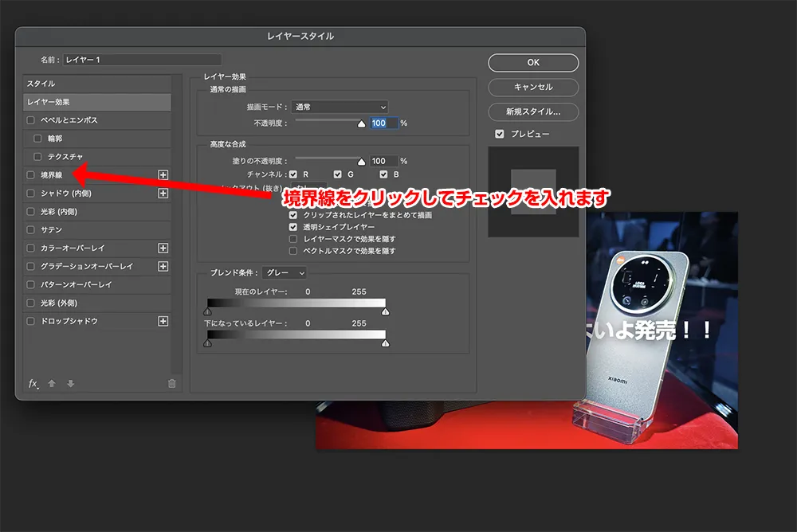Open the fx effects menu icon

pos(33,384)
